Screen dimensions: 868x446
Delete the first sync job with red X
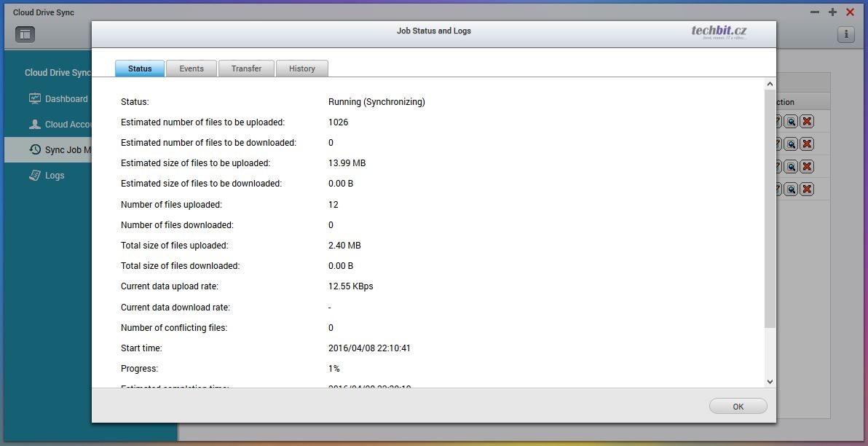(807, 122)
